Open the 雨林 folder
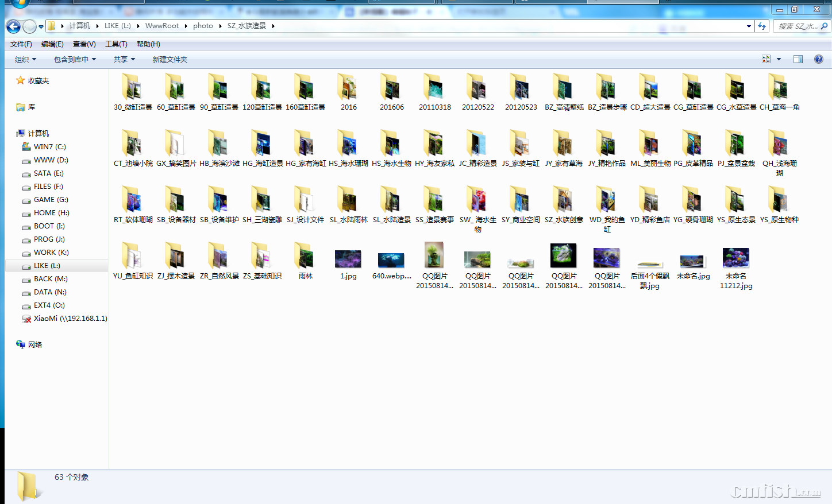832x504 pixels. 305,261
